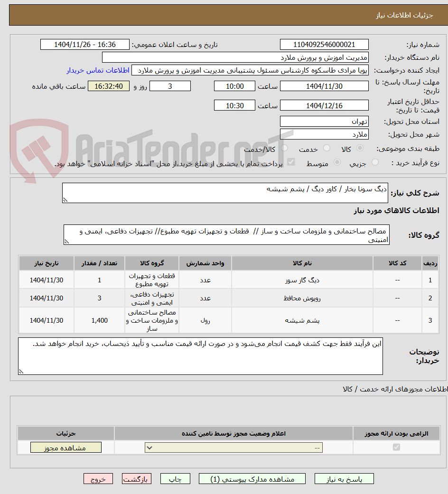This screenshot has height=494, width=448.
Task: Click the ردیف column header
Action: click(430, 263)
